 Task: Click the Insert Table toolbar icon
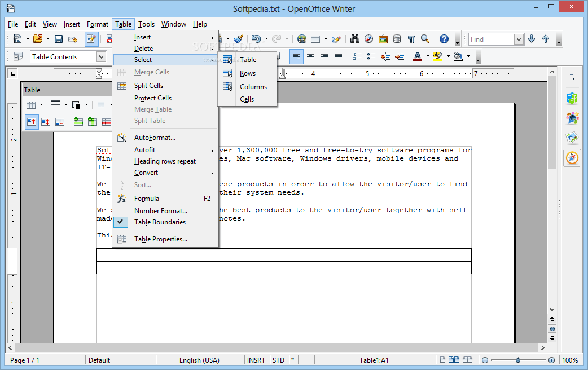316,39
